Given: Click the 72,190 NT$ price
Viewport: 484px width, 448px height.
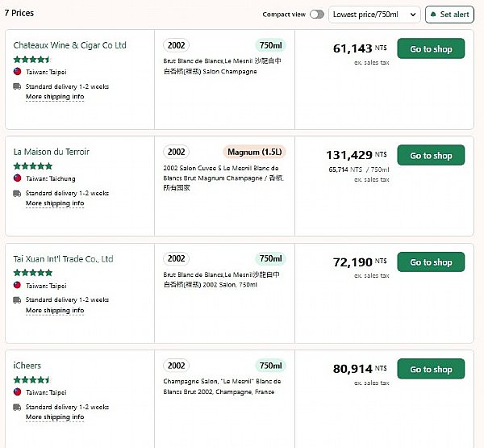Looking at the screenshot, I should [360, 262].
